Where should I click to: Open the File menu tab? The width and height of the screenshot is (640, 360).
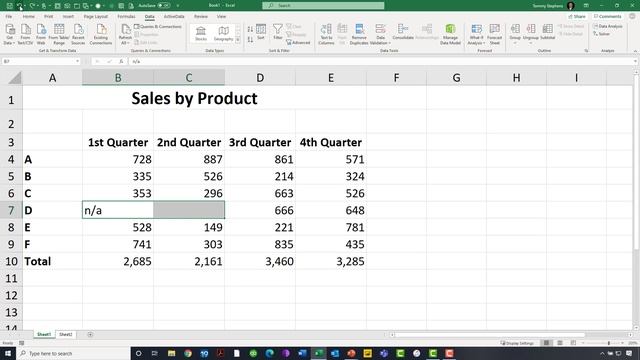(x=9, y=16)
